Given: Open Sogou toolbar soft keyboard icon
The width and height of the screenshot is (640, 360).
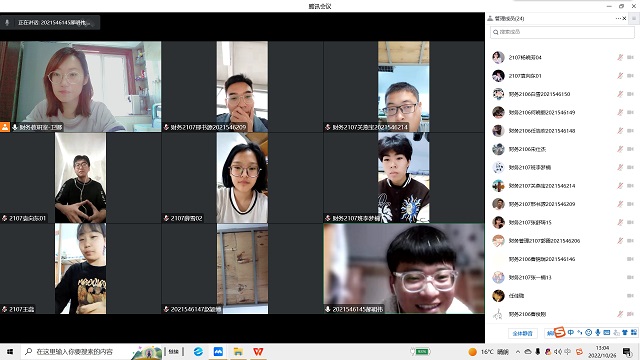Looking at the screenshot, I should (607, 333).
